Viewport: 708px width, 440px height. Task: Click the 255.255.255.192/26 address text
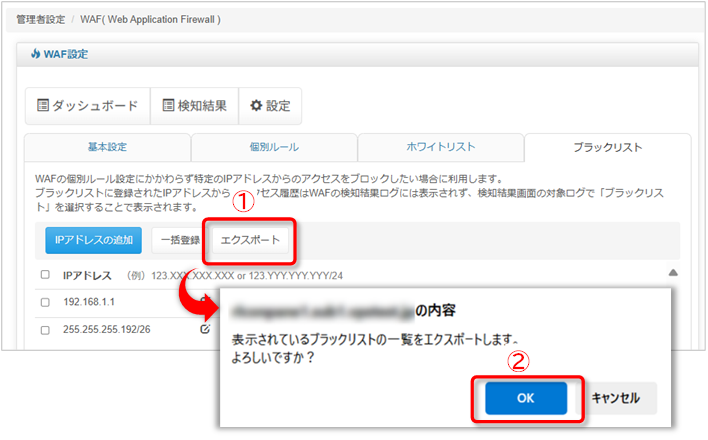[107, 329]
